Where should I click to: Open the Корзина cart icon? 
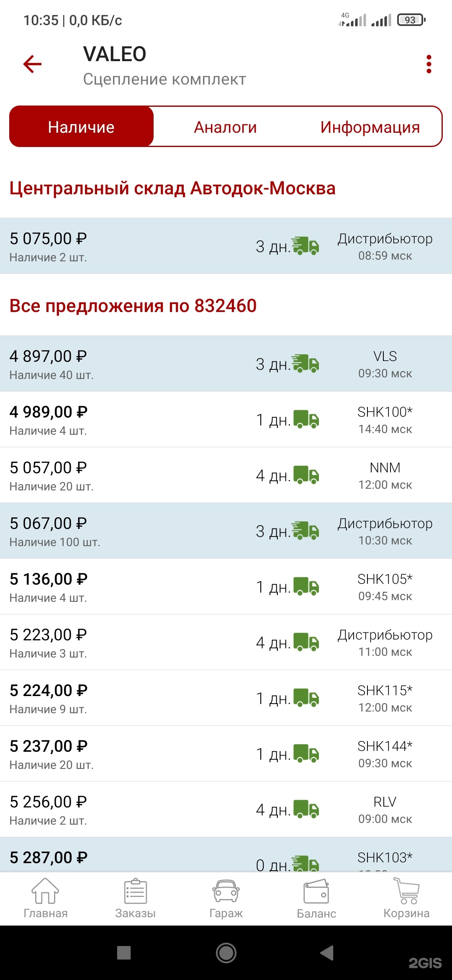tap(406, 898)
